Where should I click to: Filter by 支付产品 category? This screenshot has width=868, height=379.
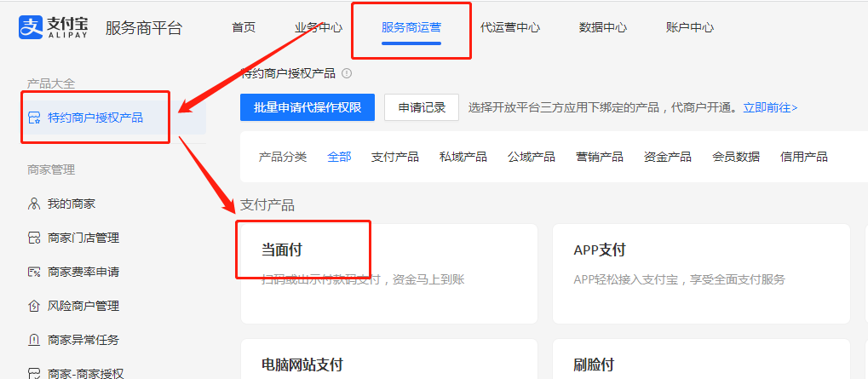pos(394,157)
